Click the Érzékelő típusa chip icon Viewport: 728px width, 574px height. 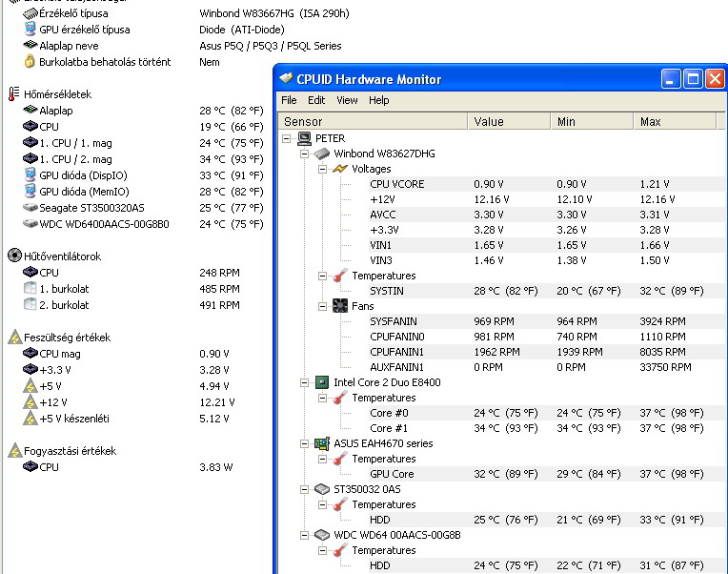pyautogui.click(x=30, y=13)
